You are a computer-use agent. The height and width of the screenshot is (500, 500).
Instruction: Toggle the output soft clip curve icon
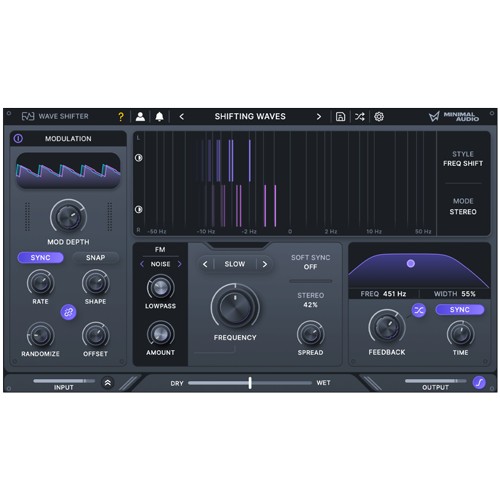tap(479, 383)
